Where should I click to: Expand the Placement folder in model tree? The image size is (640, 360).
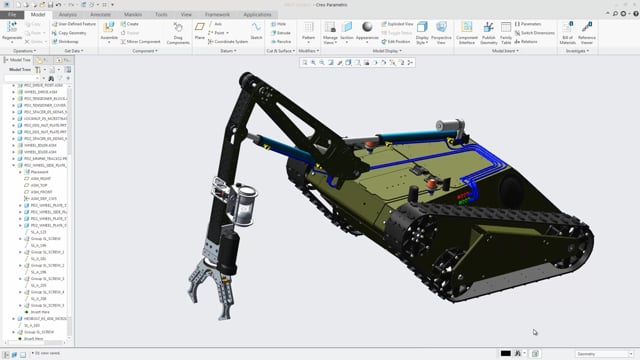pyautogui.click(x=20, y=172)
